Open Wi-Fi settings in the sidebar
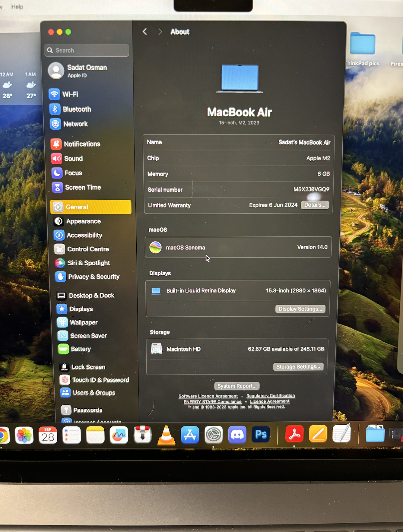This screenshot has width=403, height=532. coord(64,94)
